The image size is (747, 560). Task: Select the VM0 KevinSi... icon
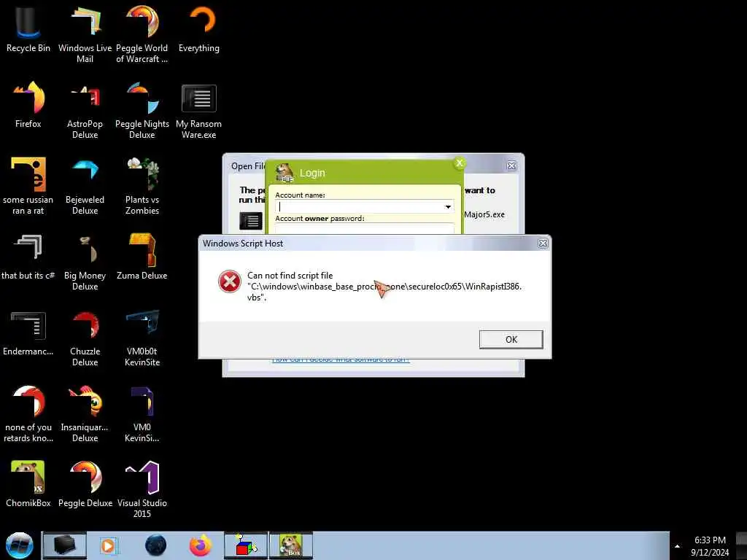tap(142, 414)
